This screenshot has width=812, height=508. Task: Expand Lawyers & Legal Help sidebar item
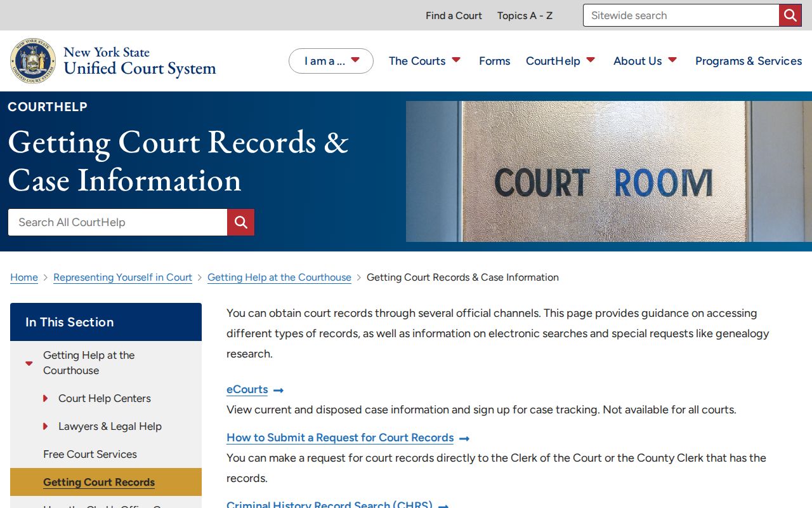[x=45, y=426]
